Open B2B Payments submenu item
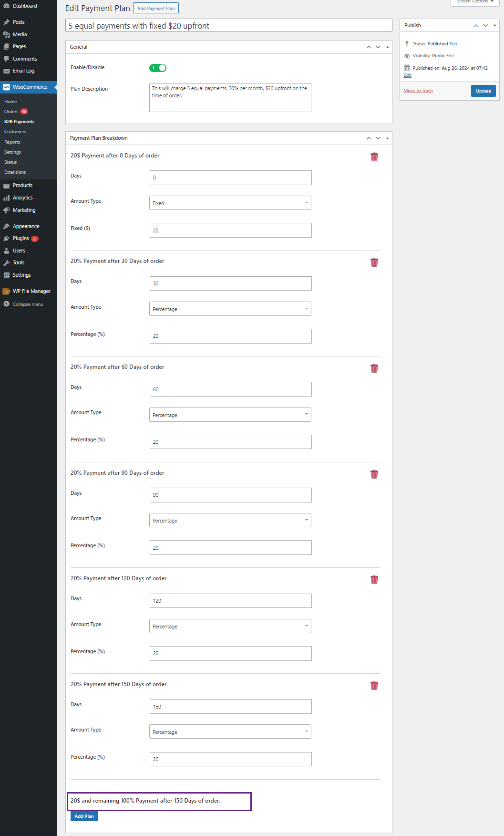Screen dimensions: 504x836 pyautogui.click(x=19, y=122)
